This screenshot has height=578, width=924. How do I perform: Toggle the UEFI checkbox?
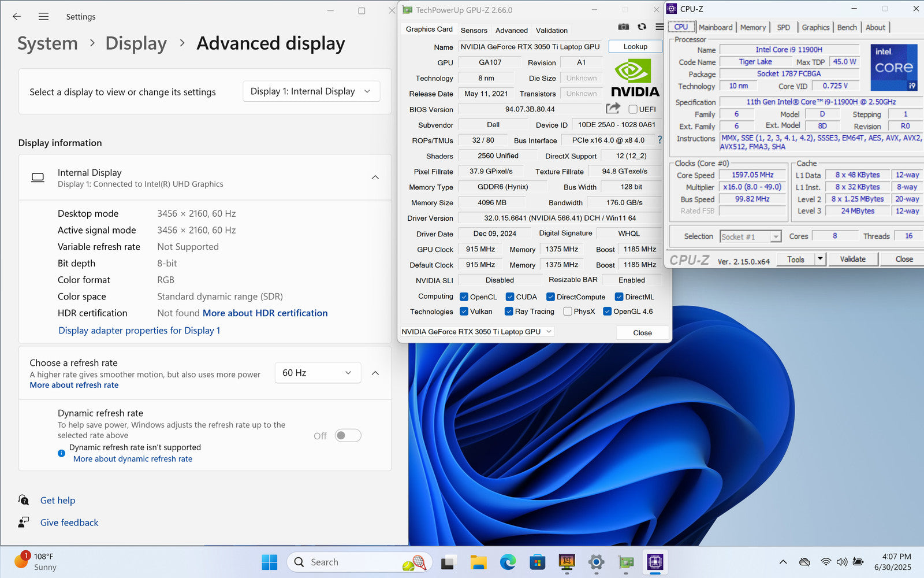pyautogui.click(x=633, y=109)
